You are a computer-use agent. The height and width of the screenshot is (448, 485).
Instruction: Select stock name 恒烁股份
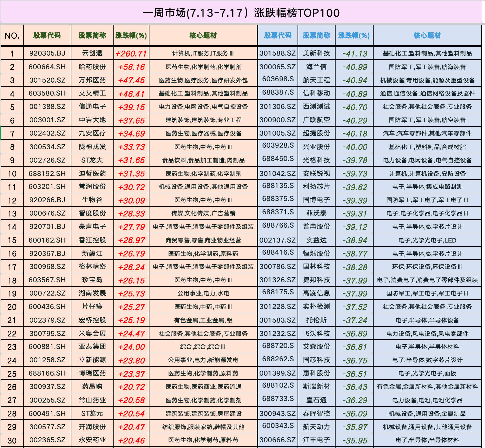point(317,253)
